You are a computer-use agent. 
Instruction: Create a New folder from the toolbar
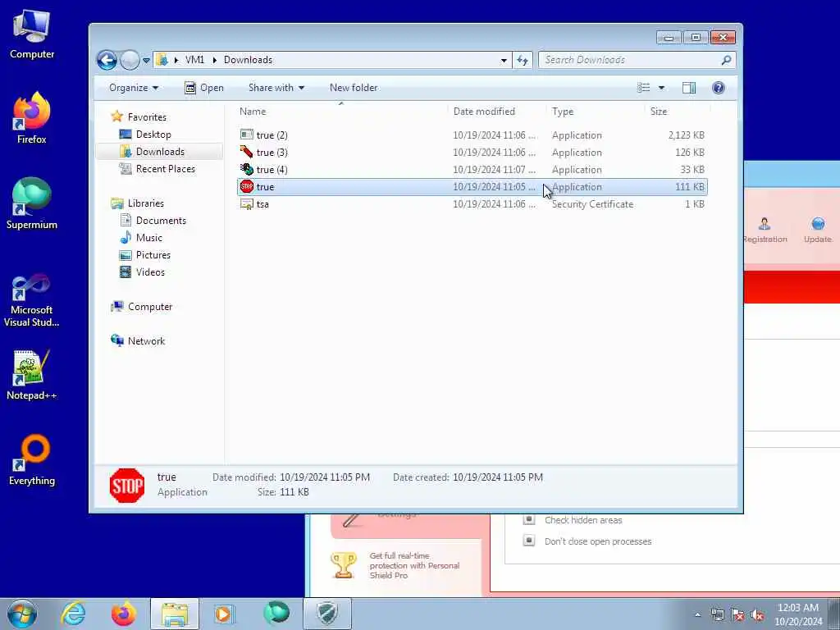[x=354, y=88]
